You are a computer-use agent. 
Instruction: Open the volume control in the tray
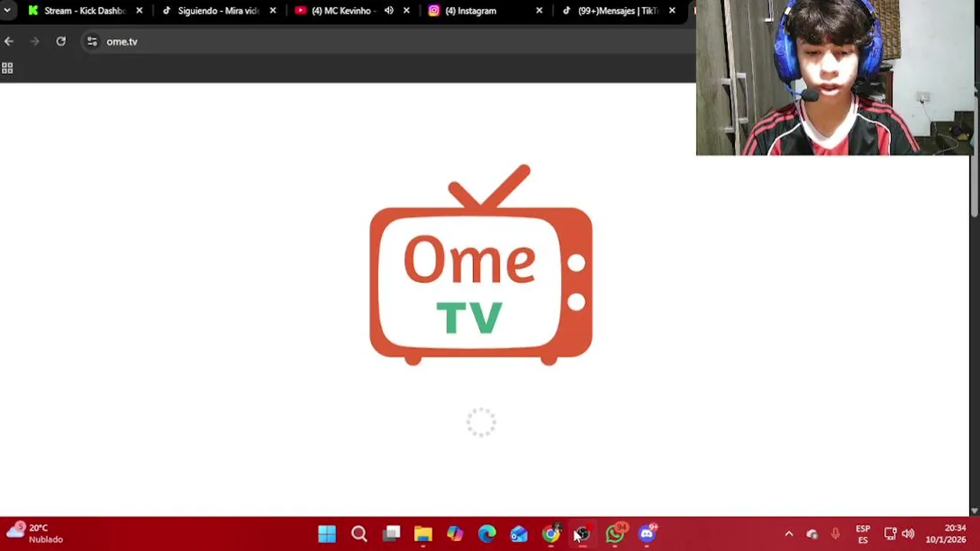908,533
